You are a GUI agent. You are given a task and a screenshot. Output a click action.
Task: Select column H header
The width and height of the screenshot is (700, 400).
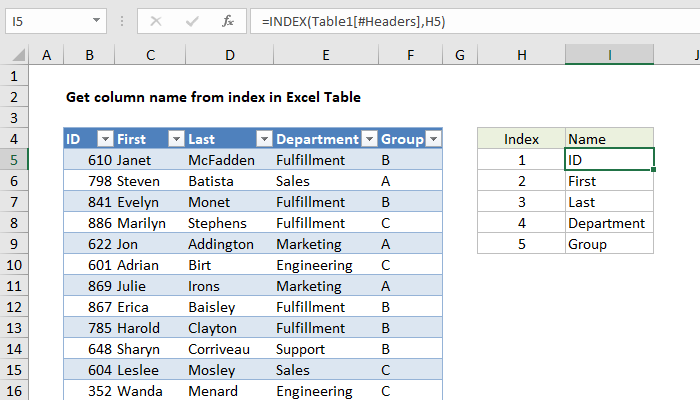pyautogui.click(x=521, y=57)
